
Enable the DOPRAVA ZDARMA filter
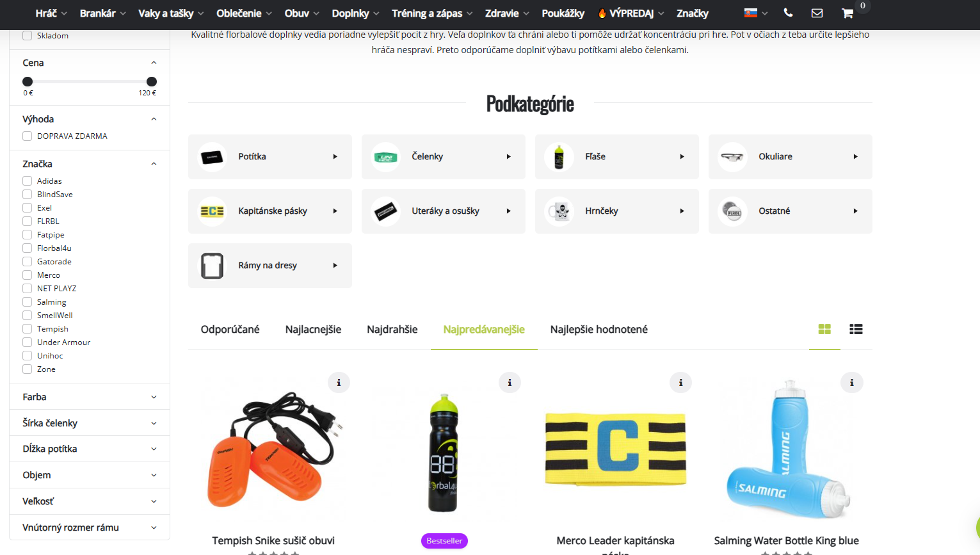(28, 136)
